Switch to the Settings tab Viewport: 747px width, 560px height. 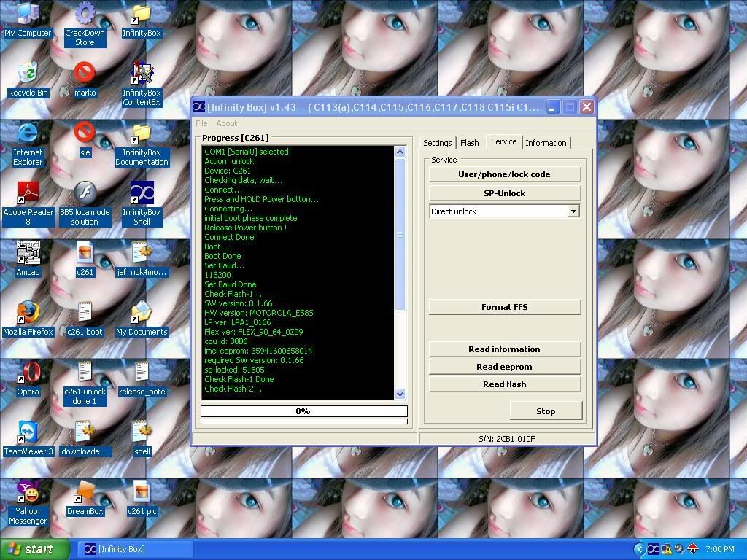point(438,143)
